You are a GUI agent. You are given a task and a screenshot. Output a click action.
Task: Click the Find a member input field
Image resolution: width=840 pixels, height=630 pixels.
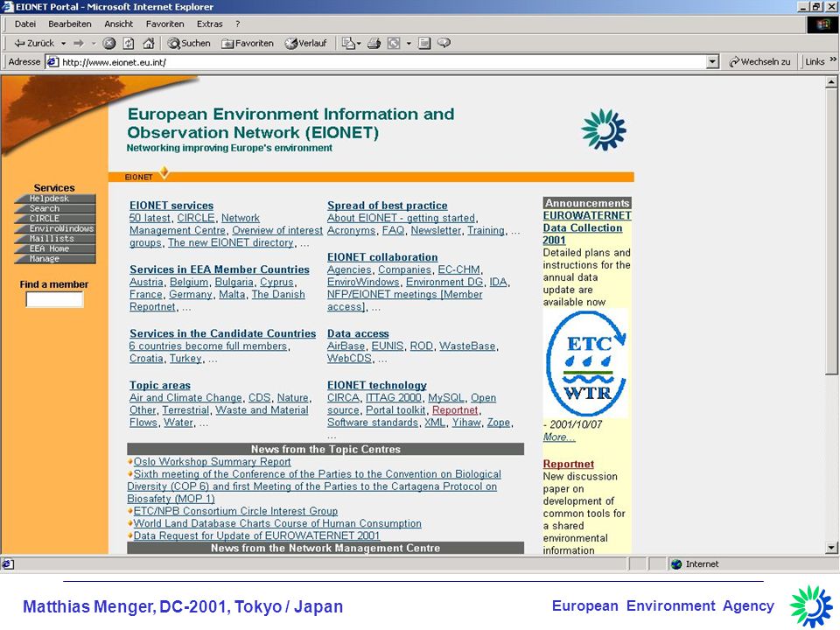pos(54,299)
